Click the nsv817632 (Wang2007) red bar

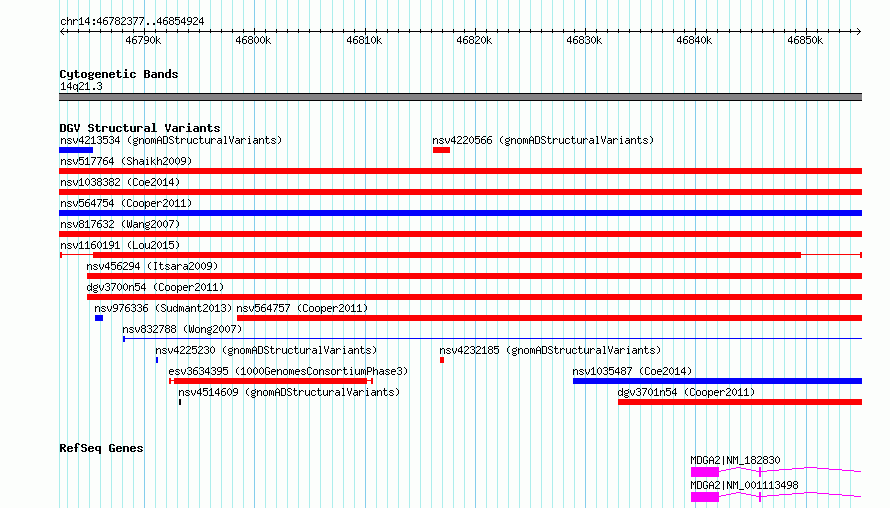(460, 234)
